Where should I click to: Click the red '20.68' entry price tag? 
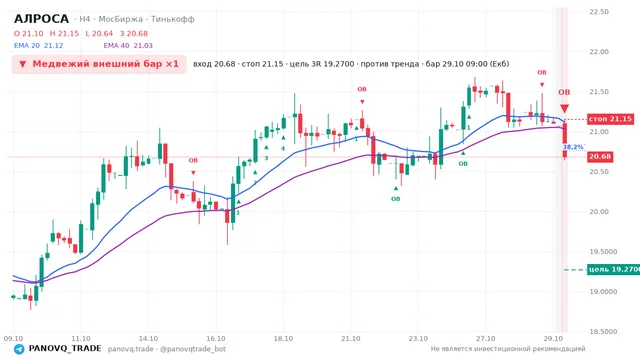600,156
